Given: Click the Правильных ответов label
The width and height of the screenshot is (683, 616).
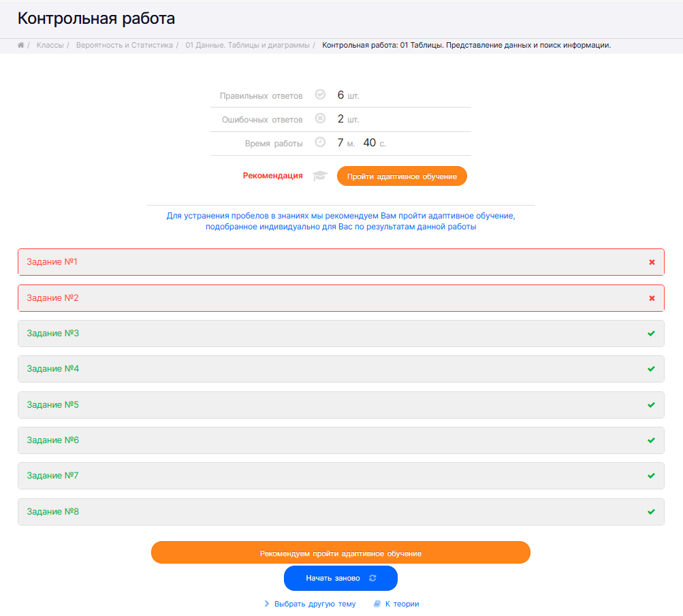Looking at the screenshot, I should tap(261, 96).
